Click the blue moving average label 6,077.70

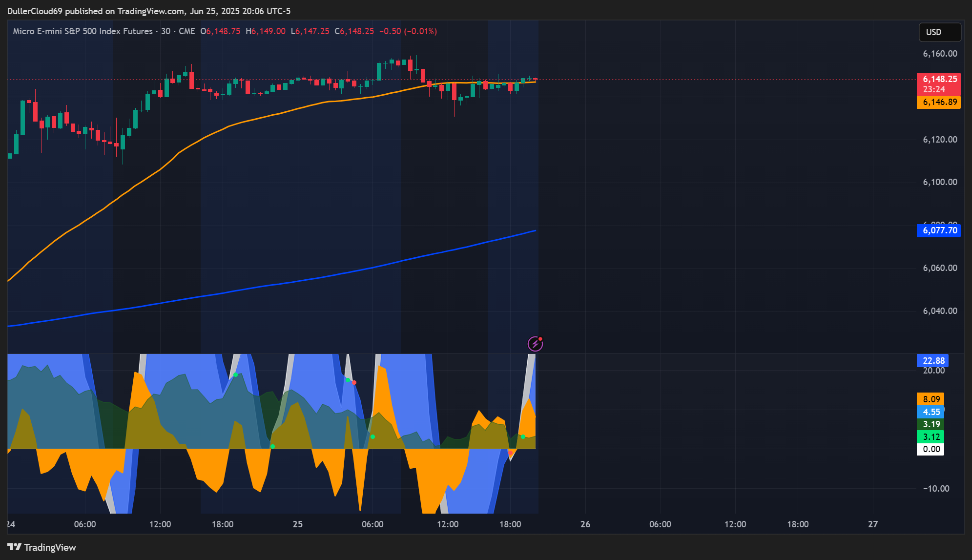[x=938, y=230]
